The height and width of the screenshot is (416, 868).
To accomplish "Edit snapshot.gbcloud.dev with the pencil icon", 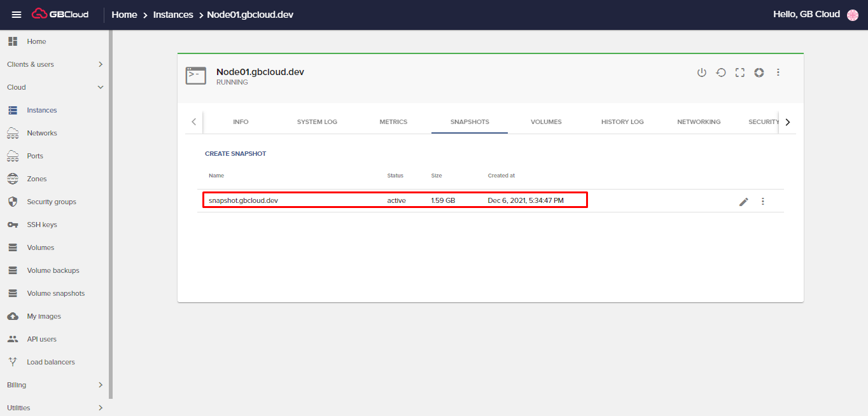I will tap(743, 201).
